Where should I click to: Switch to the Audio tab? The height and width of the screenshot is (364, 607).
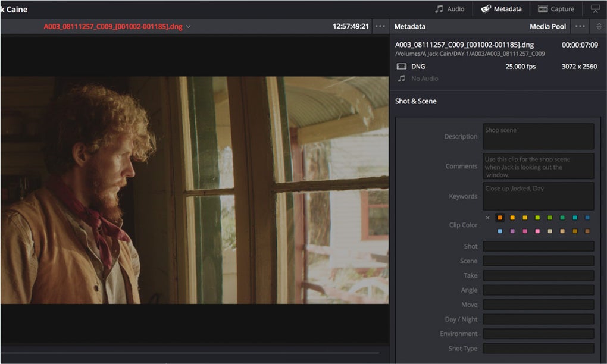450,8
